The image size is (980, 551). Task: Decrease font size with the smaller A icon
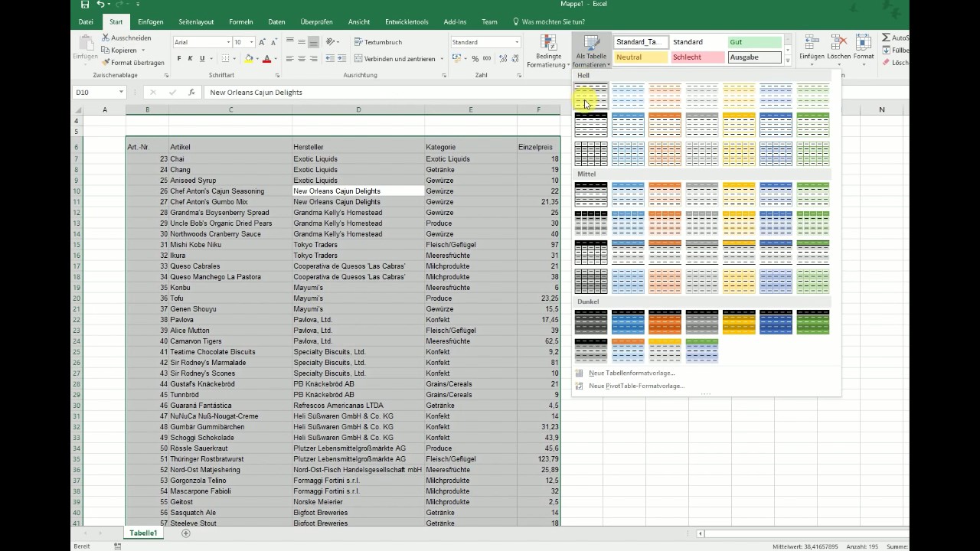click(274, 42)
